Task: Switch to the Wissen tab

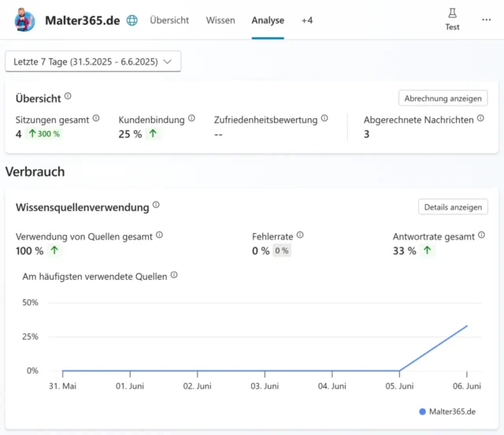Action: click(220, 20)
